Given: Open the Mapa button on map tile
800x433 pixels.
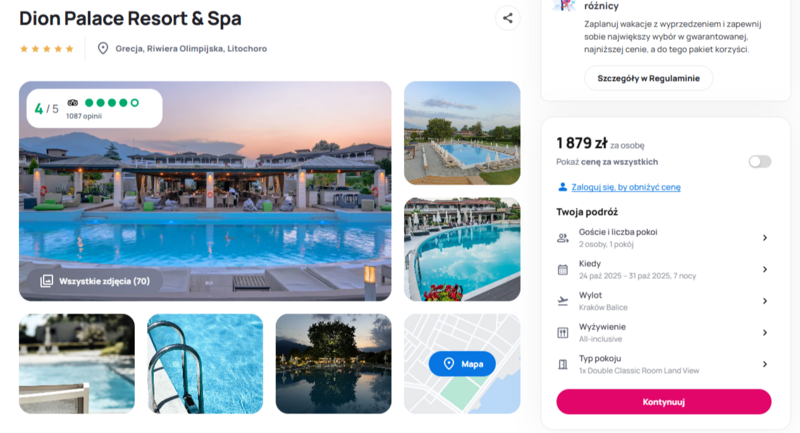Looking at the screenshot, I should [x=462, y=364].
